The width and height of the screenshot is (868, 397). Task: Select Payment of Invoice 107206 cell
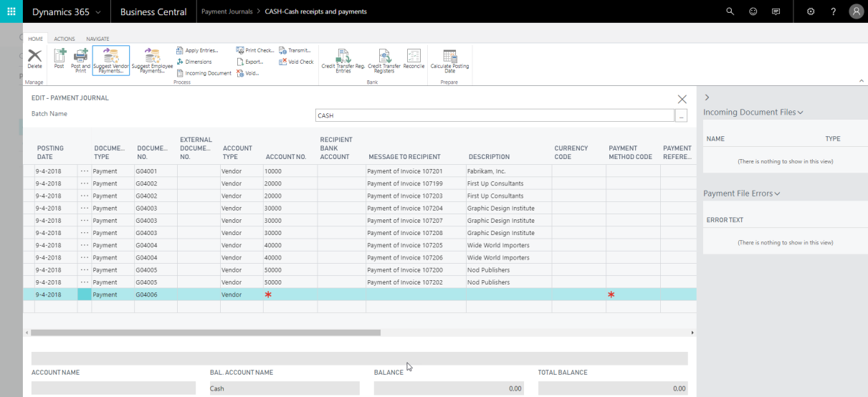[x=416, y=258]
